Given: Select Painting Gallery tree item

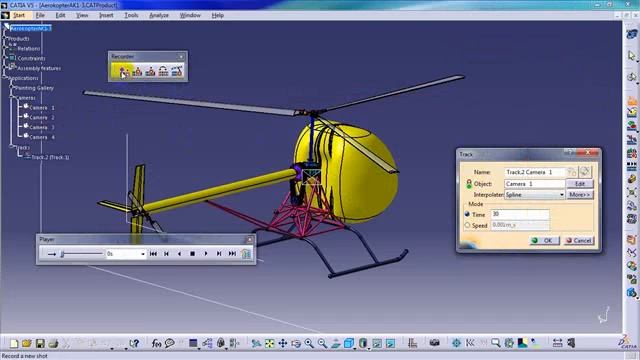Looking at the screenshot, I should point(34,88).
